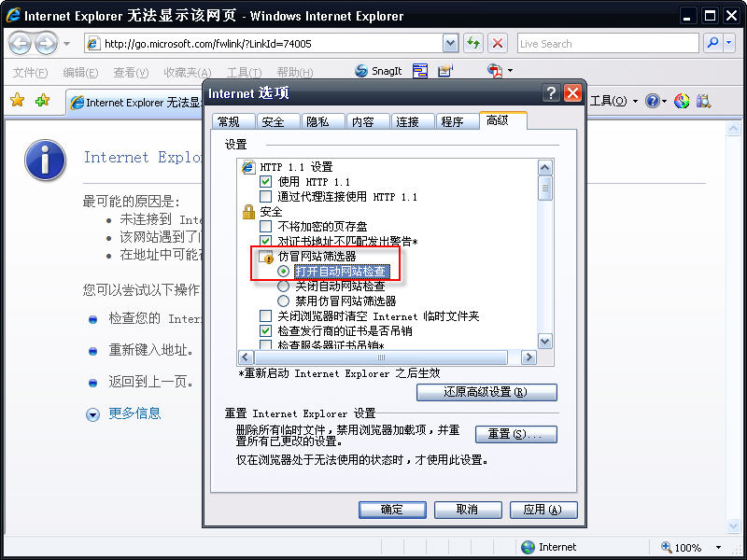Click the Research icon at command bar end
Screen dimensions: 747x560
[703, 101]
